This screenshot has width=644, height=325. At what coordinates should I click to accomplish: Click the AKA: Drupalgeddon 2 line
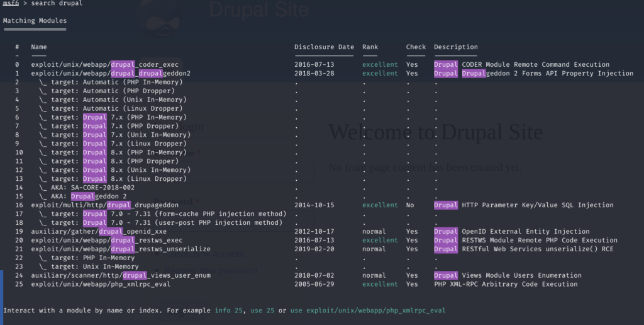(x=83, y=197)
